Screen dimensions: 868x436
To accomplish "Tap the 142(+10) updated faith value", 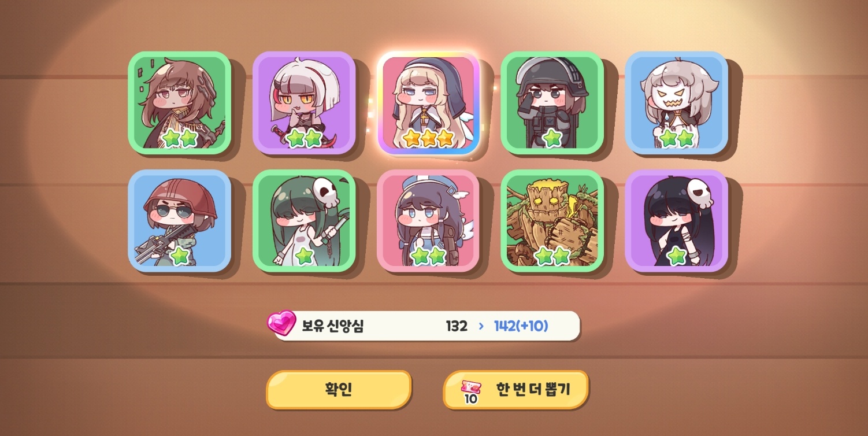I will 521,326.
